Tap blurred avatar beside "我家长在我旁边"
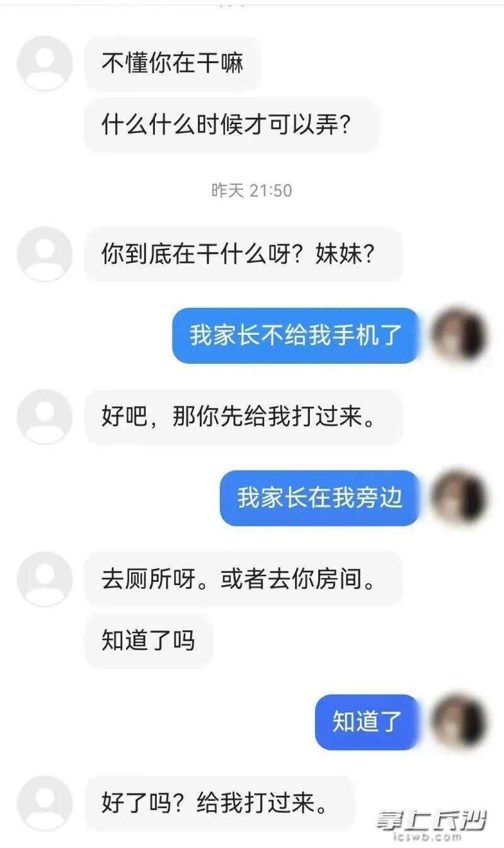Image resolution: width=504 pixels, height=848 pixels. (x=459, y=497)
